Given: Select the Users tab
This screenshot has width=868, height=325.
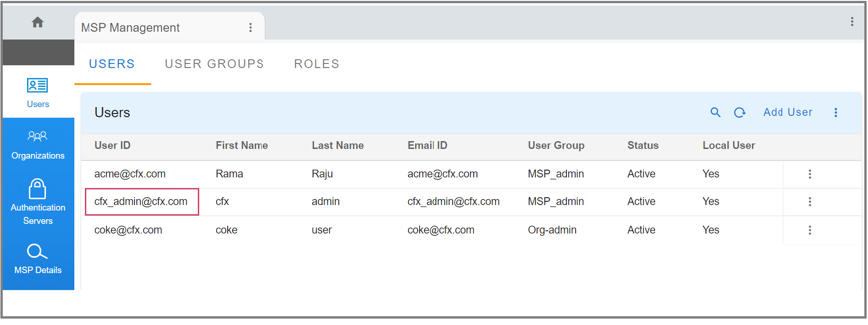Looking at the screenshot, I should pos(112,64).
